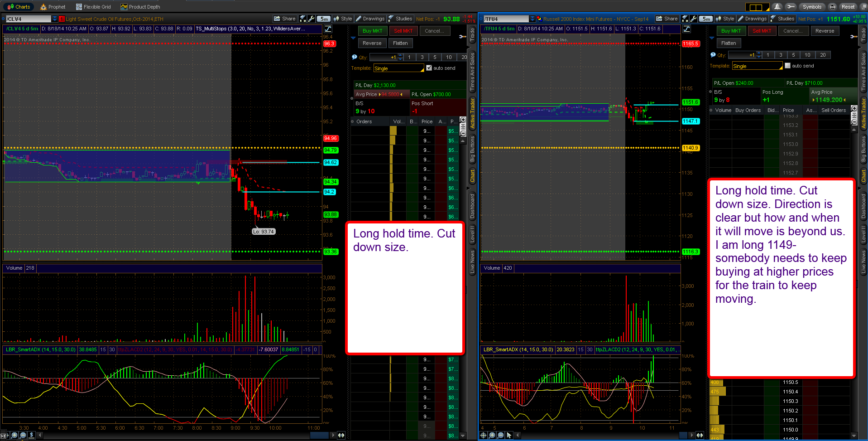Image resolution: width=868 pixels, height=441 pixels.
Task: Click Reverse for /TFU4 position
Action: point(825,31)
